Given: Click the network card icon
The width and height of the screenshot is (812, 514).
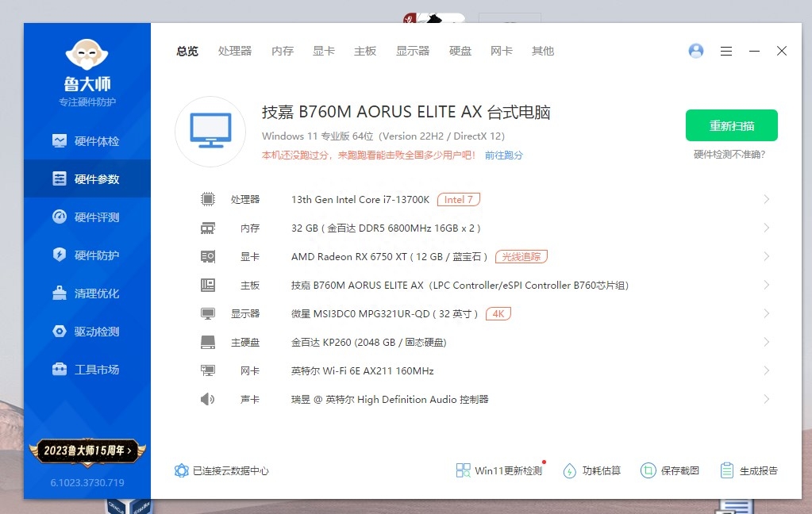Looking at the screenshot, I should [208, 370].
